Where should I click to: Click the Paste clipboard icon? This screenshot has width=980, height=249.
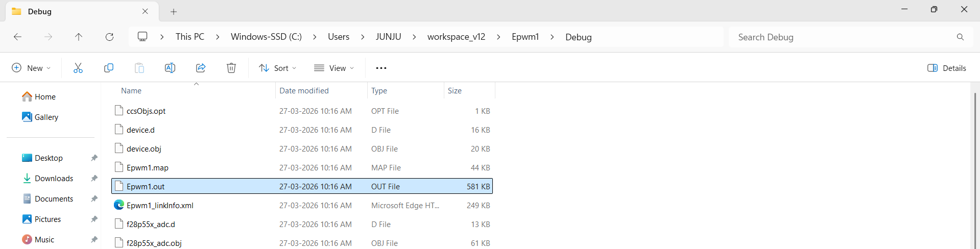click(139, 68)
